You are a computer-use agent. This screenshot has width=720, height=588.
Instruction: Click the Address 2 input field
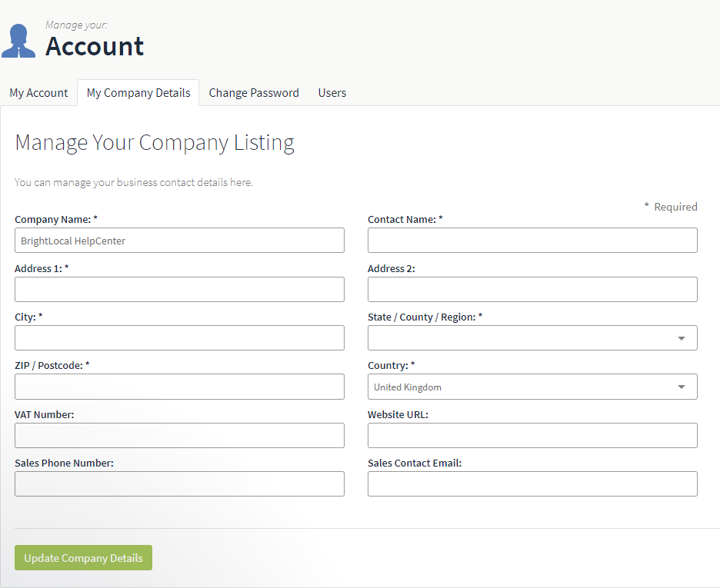point(532,290)
